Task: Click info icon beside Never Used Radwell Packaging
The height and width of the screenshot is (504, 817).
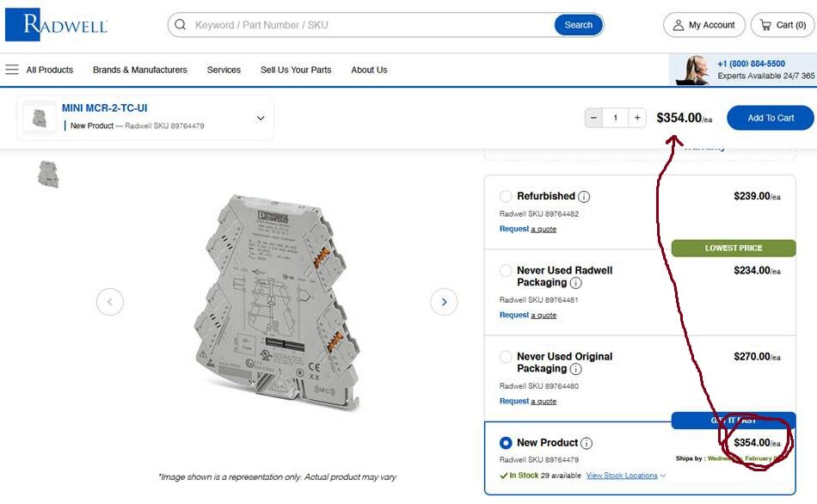Action: [575, 283]
